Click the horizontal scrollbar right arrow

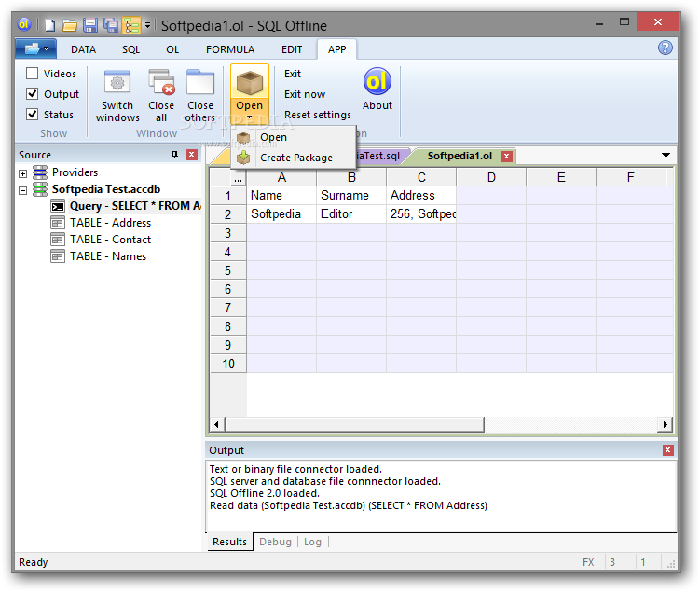tap(666, 424)
